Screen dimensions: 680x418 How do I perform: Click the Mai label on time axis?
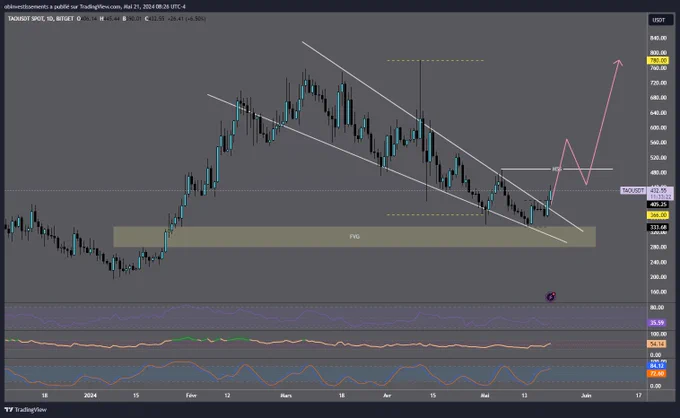[x=485, y=395]
